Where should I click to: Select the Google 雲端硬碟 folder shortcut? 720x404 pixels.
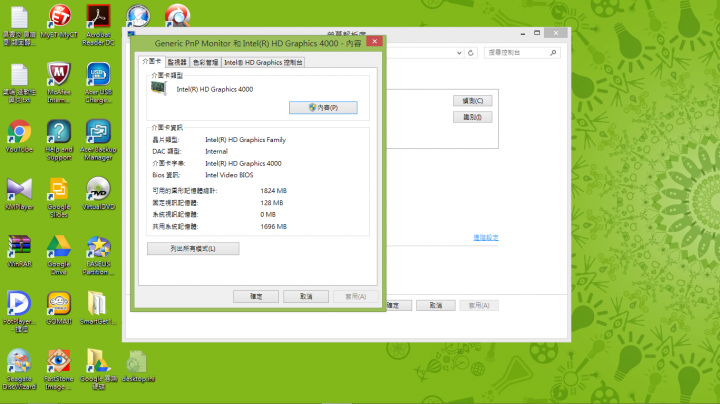pyautogui.click(x=98, y=369)
